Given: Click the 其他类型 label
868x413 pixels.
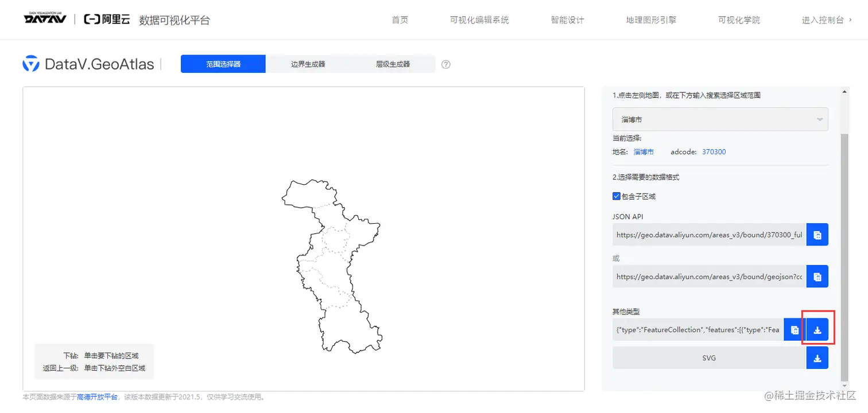Looking at the screenshot, I should point(626,311).
